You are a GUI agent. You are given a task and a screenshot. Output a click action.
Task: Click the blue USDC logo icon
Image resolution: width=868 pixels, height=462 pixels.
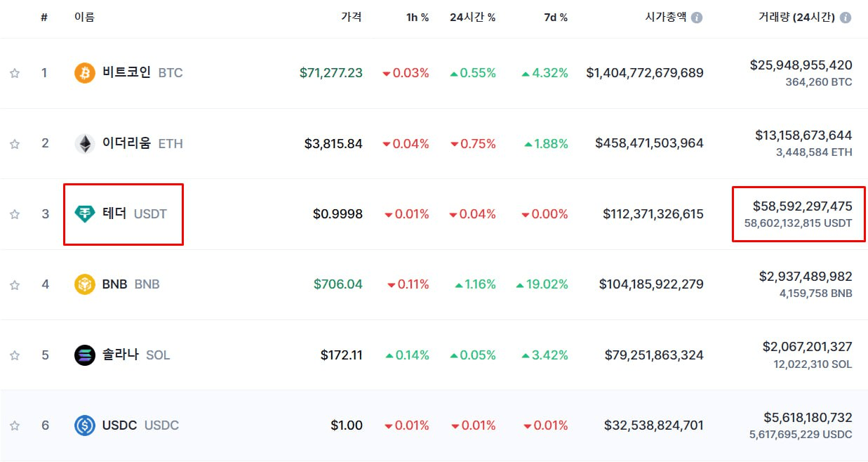pos(85,425)
